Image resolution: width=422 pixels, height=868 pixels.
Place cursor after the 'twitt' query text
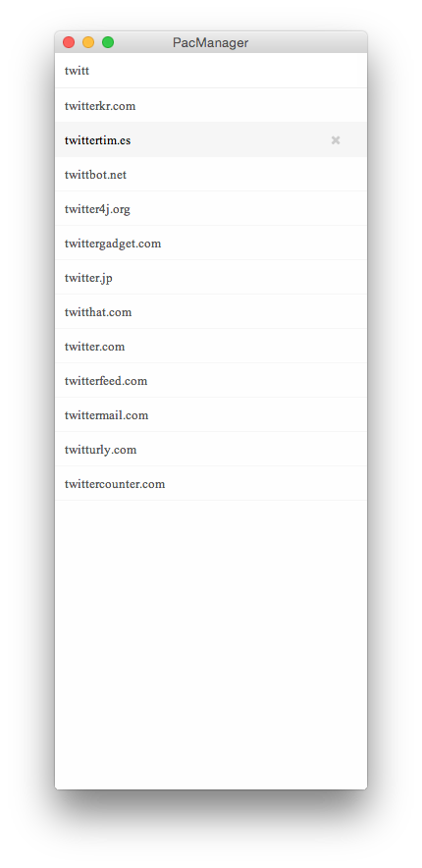pos(89,71)
